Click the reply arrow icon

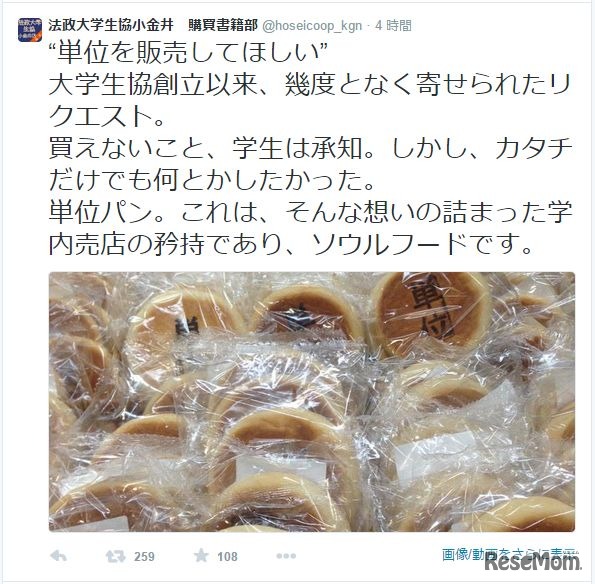pos(58,556)
